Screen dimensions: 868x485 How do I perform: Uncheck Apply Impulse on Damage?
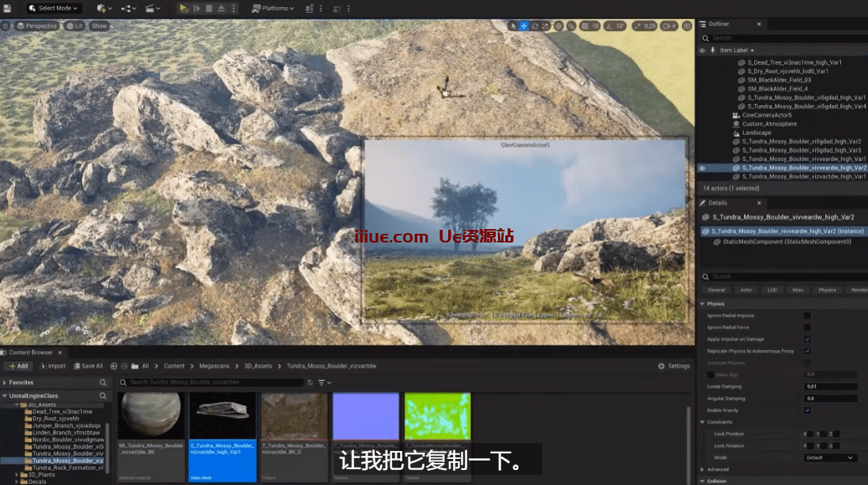click(x=807, y=340)
